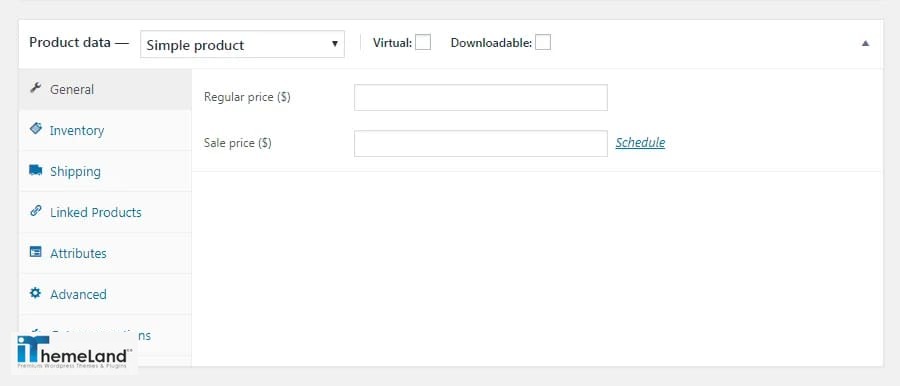
Task: Focus the Sale price input field
Action: point(480,144)
